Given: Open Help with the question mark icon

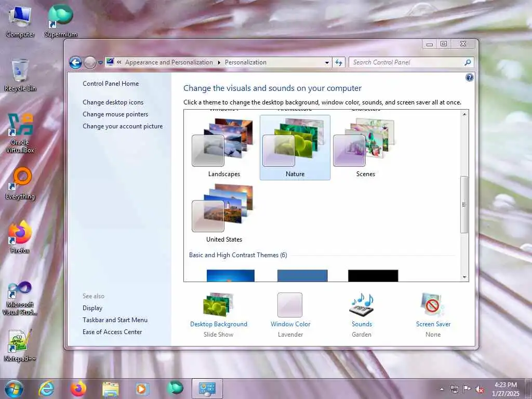Looking at the screenshot, I should click(469, 77).
